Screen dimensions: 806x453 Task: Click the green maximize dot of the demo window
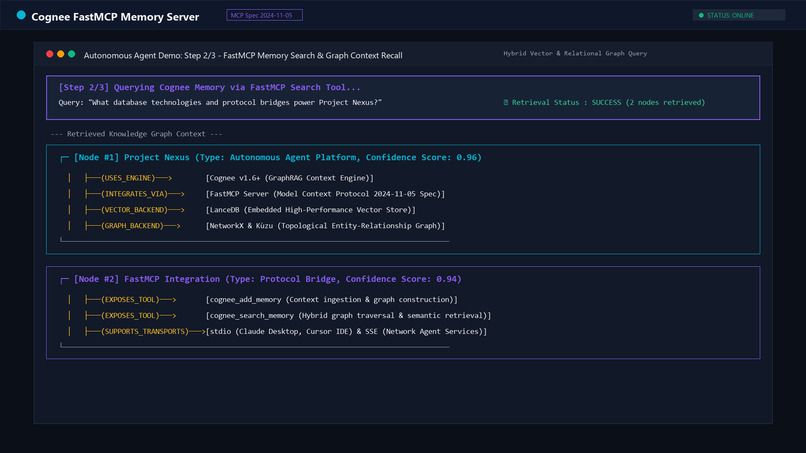[71, 54]
